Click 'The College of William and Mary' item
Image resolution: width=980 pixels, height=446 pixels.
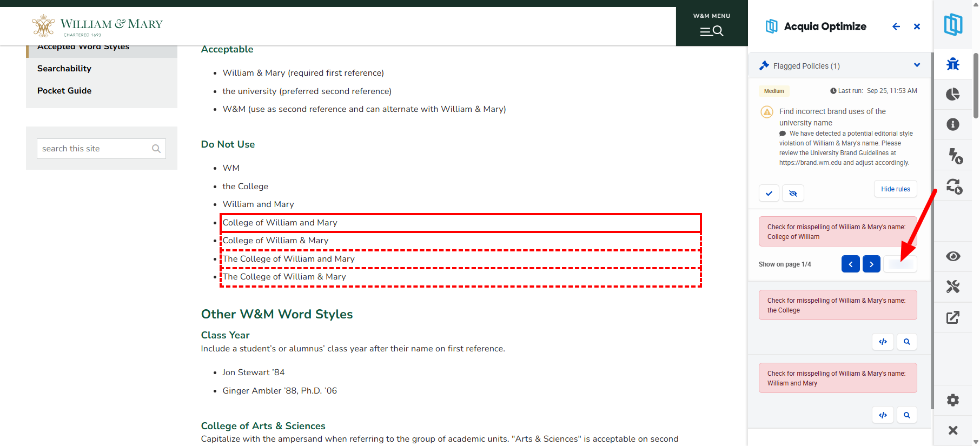[289, 259]
